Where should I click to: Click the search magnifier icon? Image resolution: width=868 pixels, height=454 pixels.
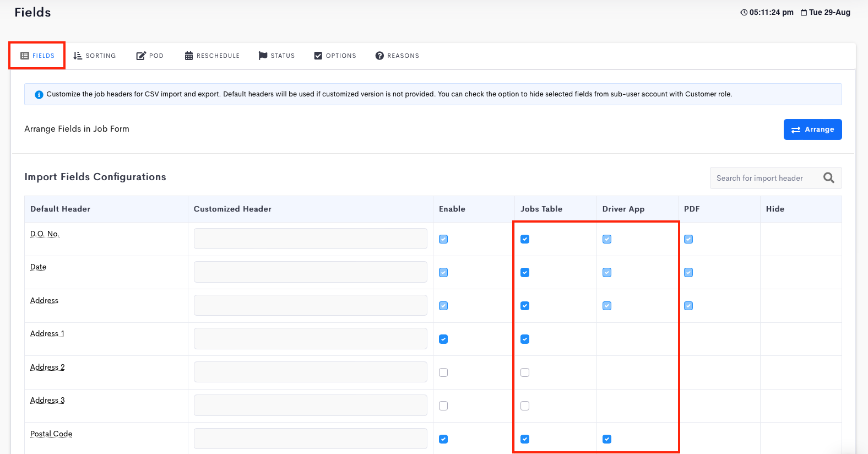(x=828, y=178)
